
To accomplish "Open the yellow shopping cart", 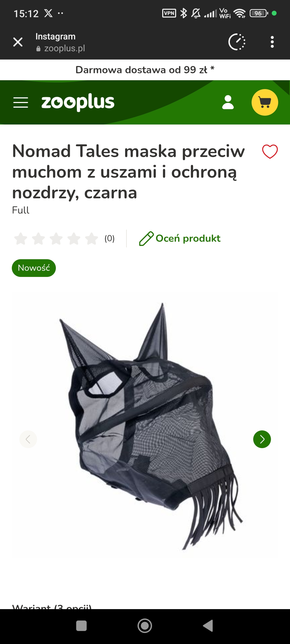I will point(265,102).
